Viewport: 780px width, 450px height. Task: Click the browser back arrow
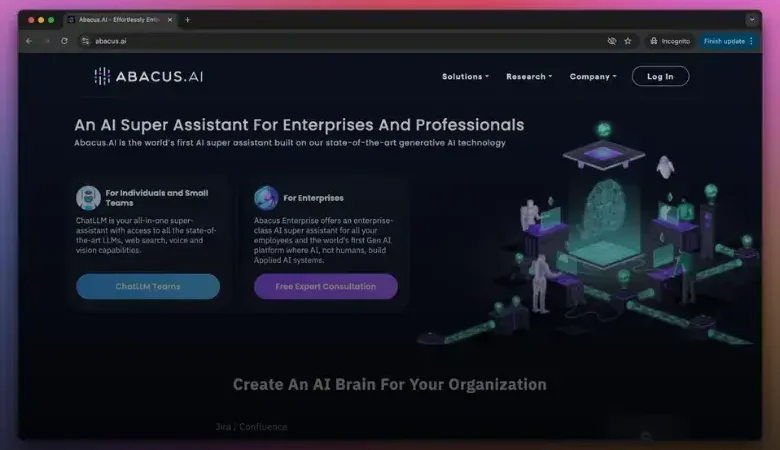coord(29,41)
